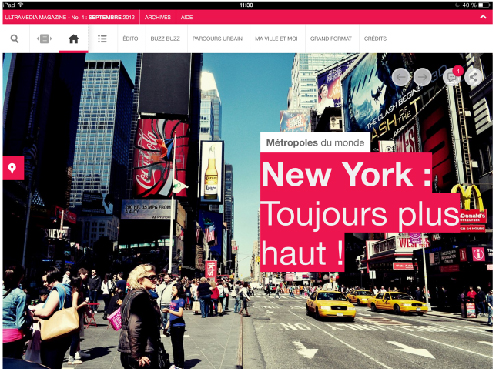Open comments bubble with badge
Screen dimensions: 493x370
[452, 77]
